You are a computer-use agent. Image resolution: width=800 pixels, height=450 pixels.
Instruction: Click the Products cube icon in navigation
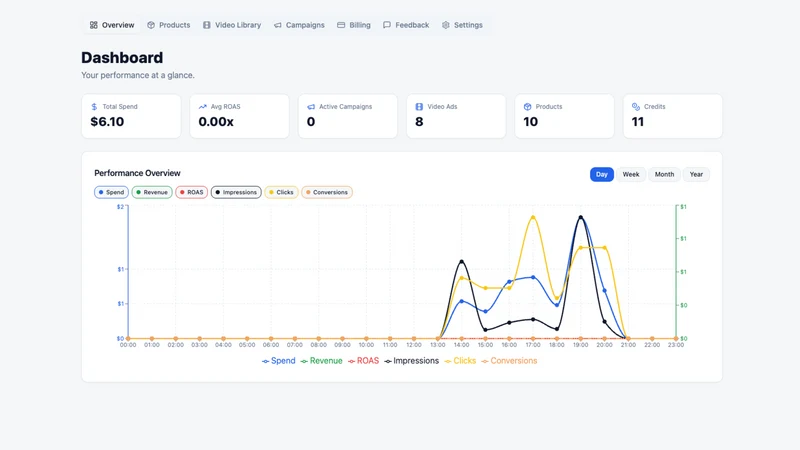(151, 25)
